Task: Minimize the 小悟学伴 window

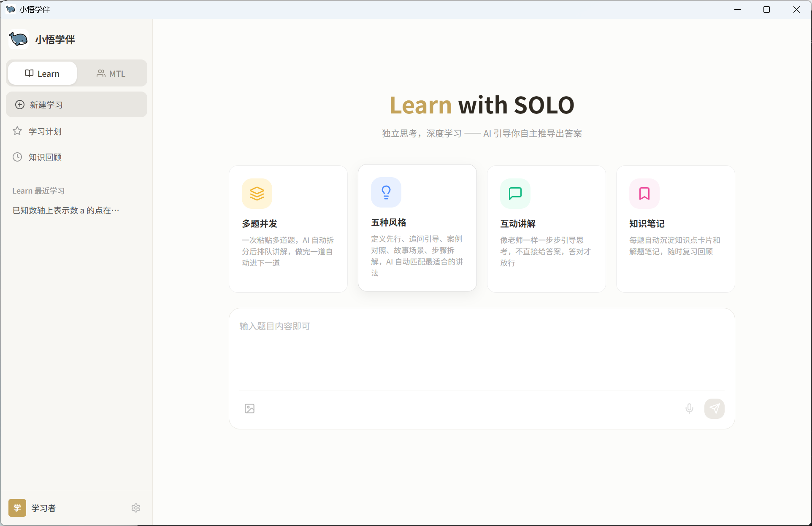Action: 738,9
